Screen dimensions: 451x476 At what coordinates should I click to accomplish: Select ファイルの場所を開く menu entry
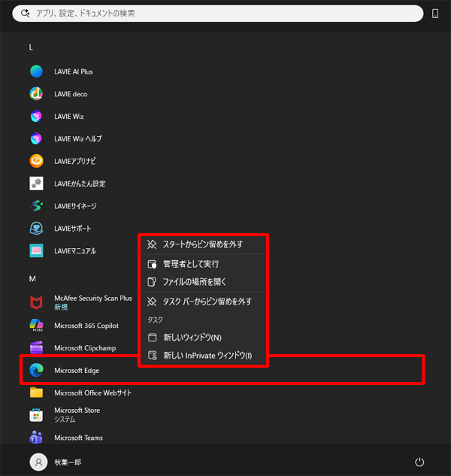tap(204, 282)
